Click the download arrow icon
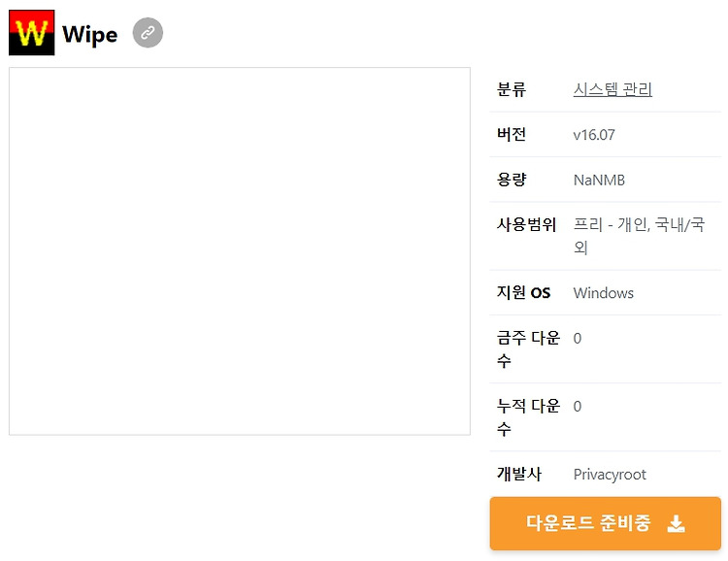 pyautogui.click(x=676, y=523)
